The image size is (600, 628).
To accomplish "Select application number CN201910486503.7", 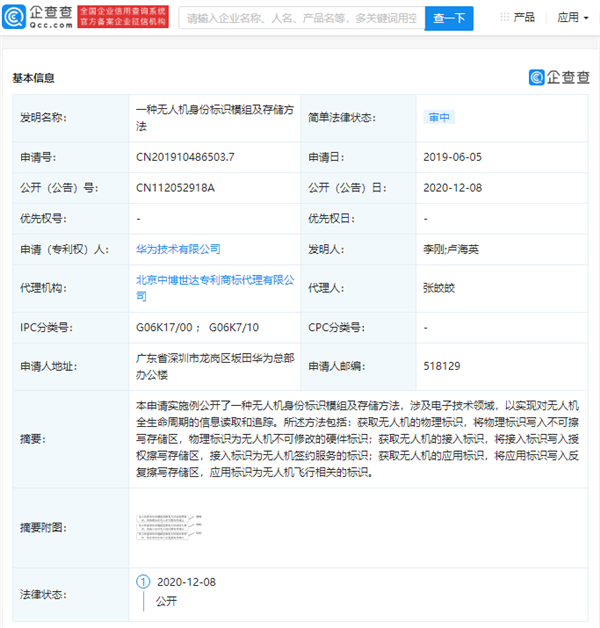I will (x=185, y=157).
